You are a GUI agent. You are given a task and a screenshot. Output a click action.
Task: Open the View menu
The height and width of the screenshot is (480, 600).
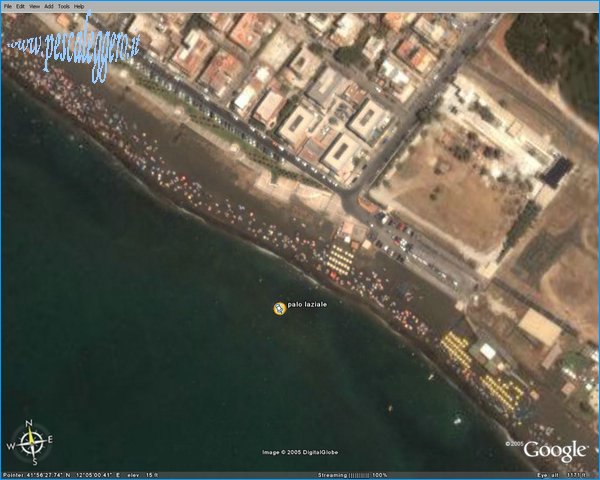click(35, 6)
